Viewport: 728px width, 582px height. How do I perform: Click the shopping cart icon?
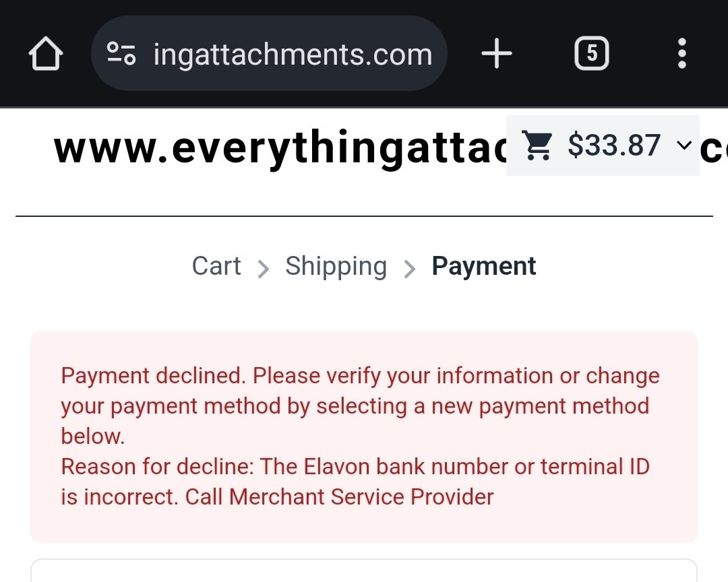click(537, 145)
